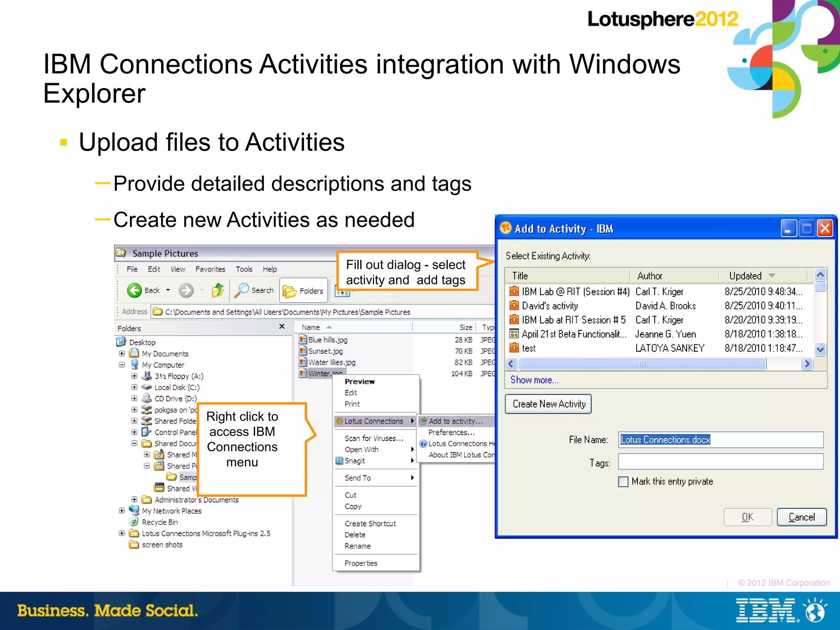Expand the Administrator's Documents node
This screenshot has width=840, height=630.
(x=135, y=499)
